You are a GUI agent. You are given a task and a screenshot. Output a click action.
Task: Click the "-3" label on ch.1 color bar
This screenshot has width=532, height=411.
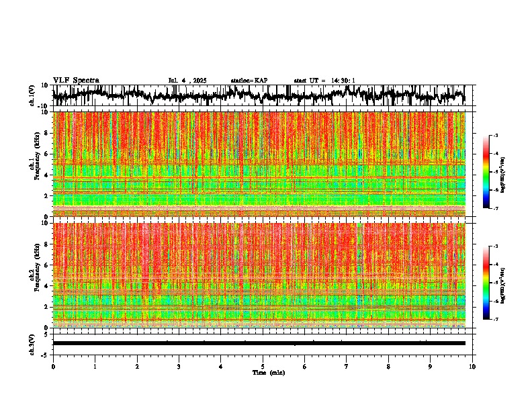click(495, 135)
